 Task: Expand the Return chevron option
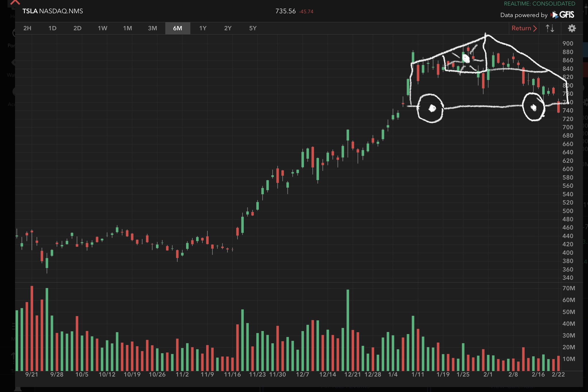tap(524, 28)
